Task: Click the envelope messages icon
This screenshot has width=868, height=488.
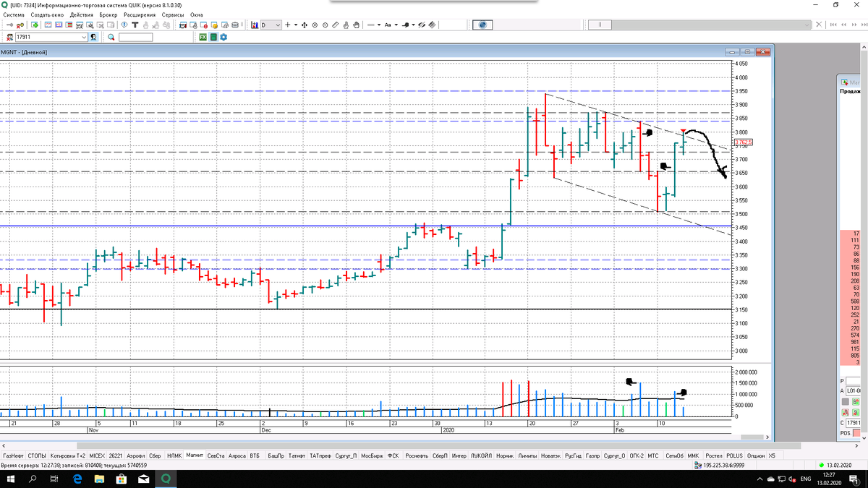Action: pyautogui.click(x=235, y=25)
